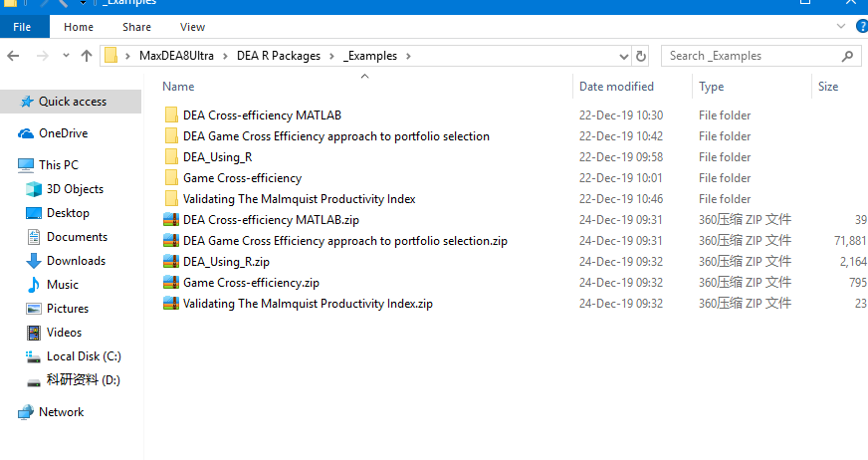Select the DEA_Using_R folder
Screen dimensions: 868x460
(218, 157)
